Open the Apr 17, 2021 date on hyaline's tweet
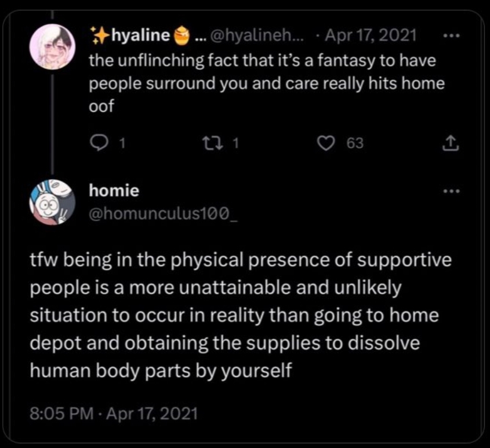Image resolution: width=490 pixels, height=448 pixels. point(370,37)
